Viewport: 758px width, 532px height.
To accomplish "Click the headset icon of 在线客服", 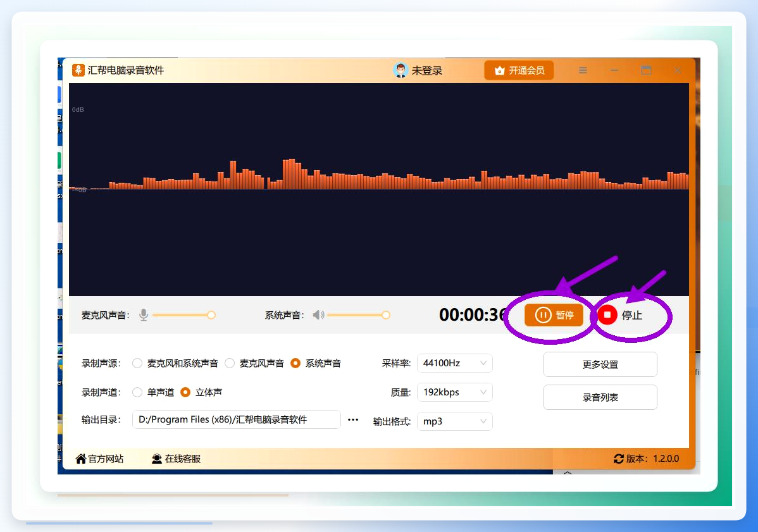I will 157,459.
